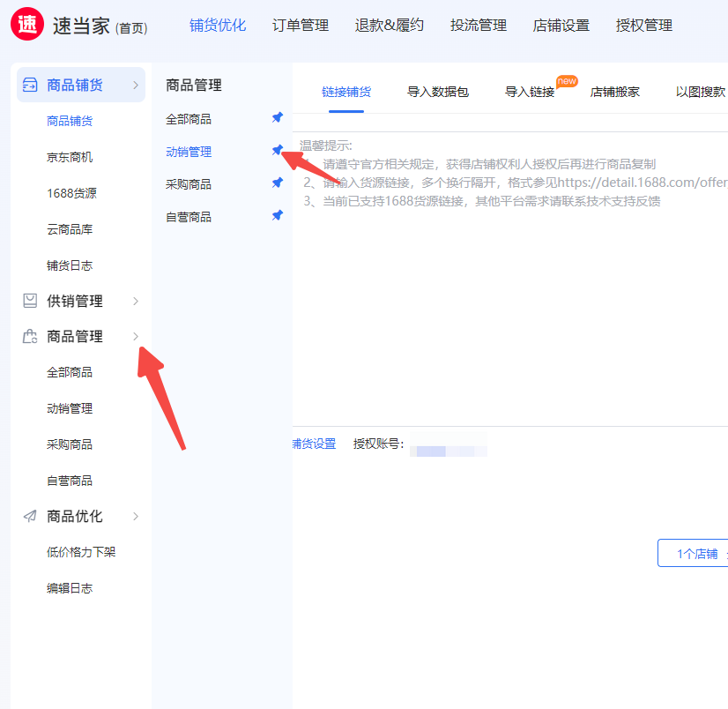Viewport: 728px width, 709px height.
Task: Select 编辑日志 in sidebar
Action: tap(70, 588)
